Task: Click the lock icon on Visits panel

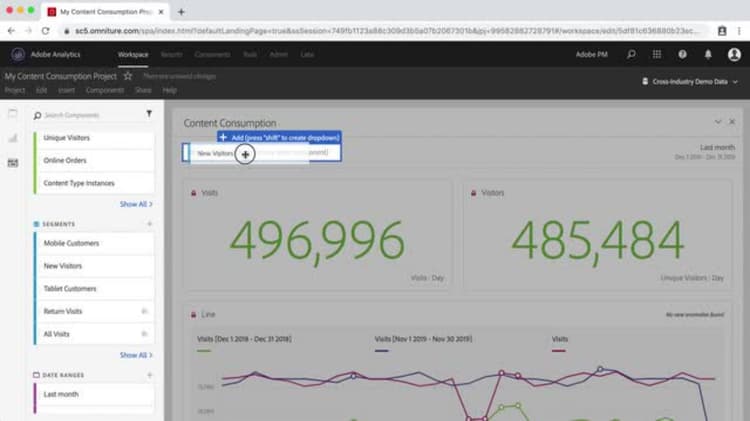Action: [x=194, y=193]
